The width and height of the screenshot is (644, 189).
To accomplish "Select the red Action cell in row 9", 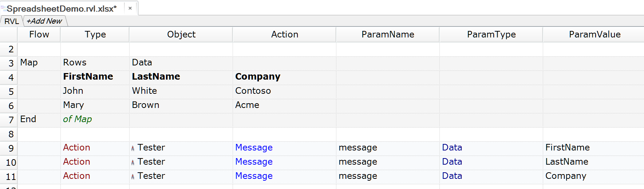I will pyautogui.click(x=76, y=148).
